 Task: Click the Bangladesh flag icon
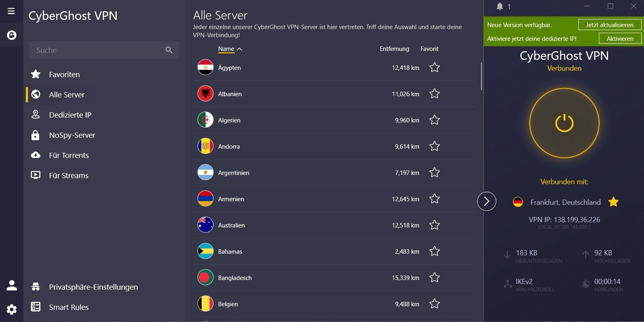(206, 278)
